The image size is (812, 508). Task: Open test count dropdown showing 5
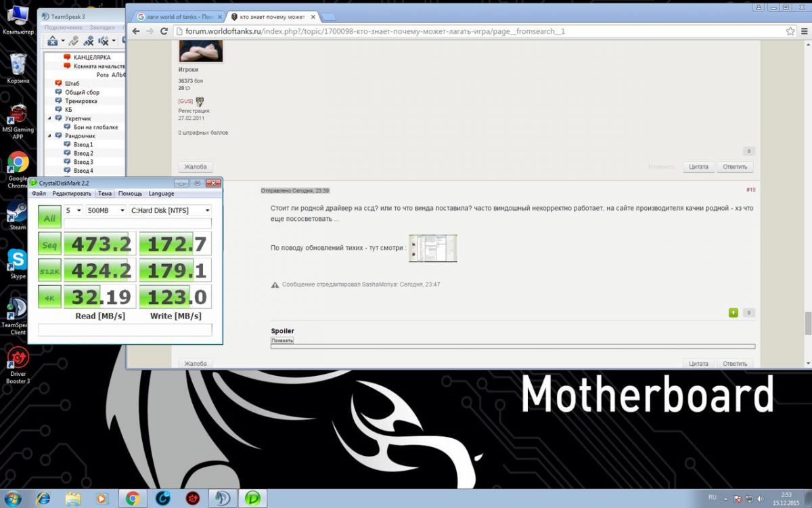73,211
